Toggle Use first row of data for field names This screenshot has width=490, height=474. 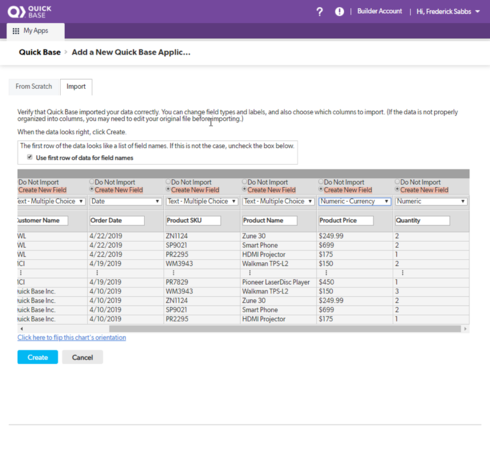30,157
